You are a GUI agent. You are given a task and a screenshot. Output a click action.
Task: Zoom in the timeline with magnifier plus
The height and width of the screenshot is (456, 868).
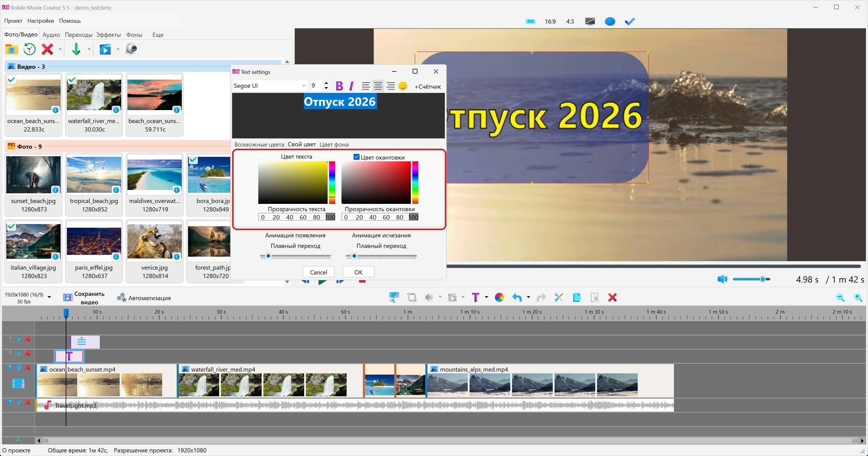click(x=858, y=297)
